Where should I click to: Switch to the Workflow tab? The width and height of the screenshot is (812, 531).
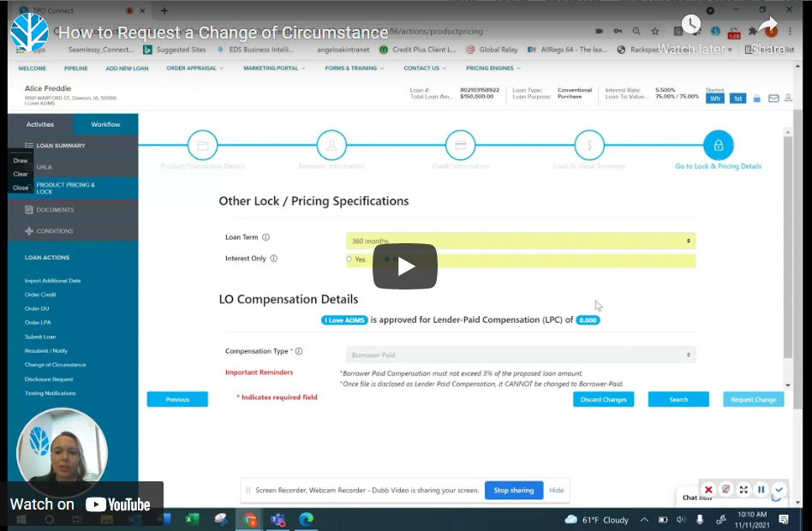pos(105,124)
